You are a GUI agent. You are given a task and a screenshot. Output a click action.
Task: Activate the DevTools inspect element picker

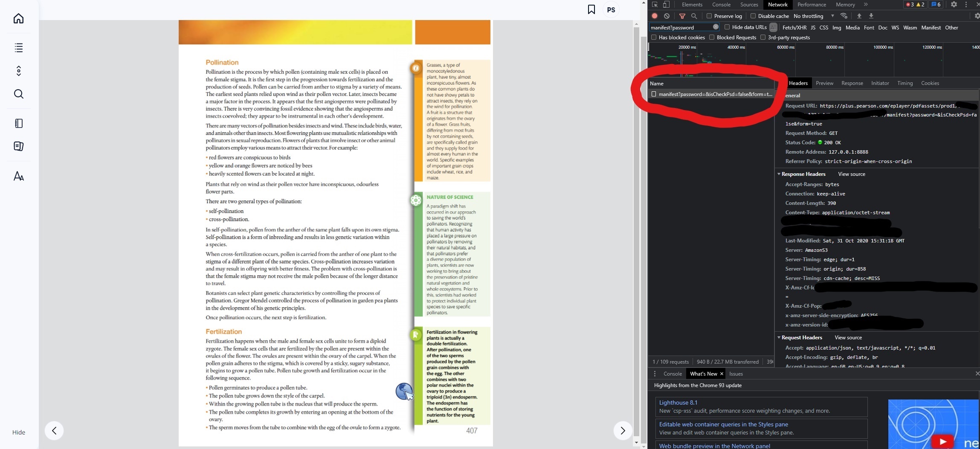tap(655, 5)
